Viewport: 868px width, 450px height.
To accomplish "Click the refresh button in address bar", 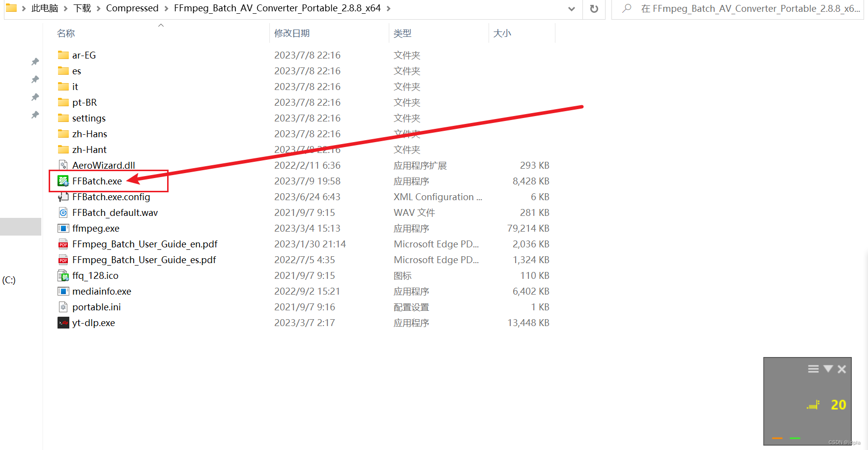I will pyautogui.click(x=594, y=8).
